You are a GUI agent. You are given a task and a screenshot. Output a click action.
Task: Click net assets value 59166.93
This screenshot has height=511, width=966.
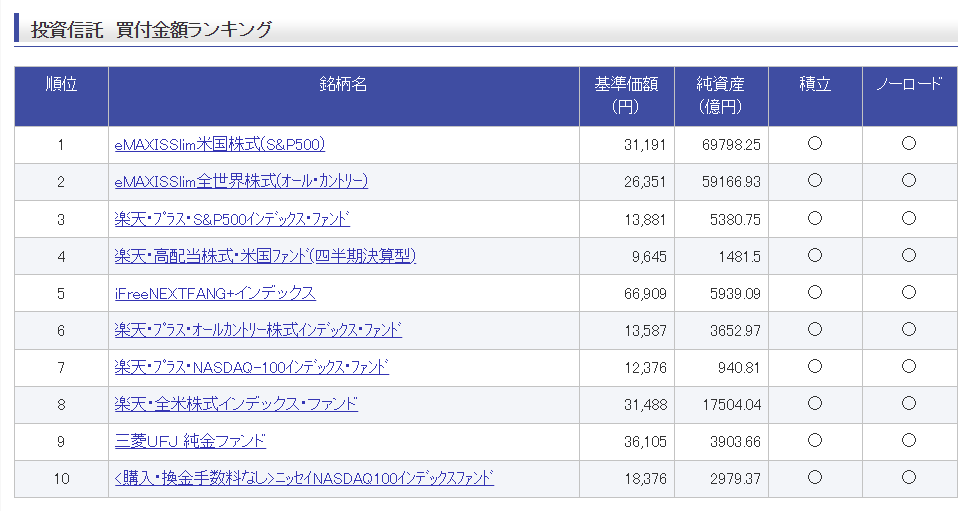731,182
